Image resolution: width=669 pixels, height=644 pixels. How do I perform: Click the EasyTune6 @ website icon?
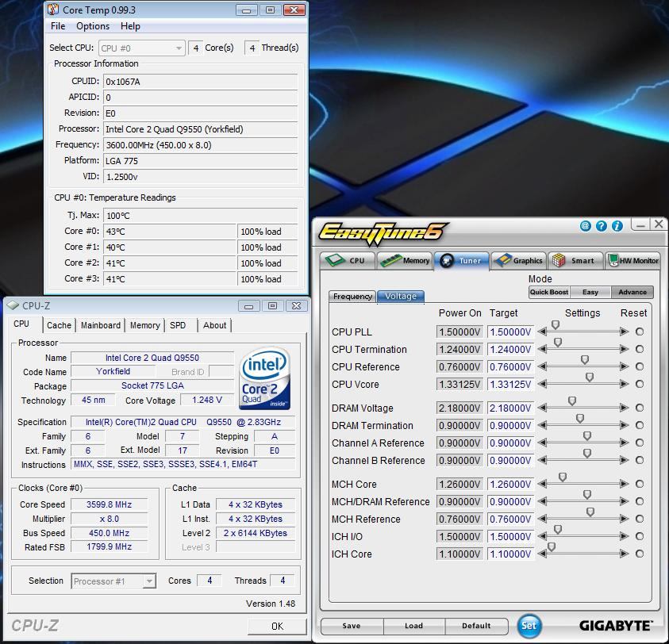pos(586,225)
